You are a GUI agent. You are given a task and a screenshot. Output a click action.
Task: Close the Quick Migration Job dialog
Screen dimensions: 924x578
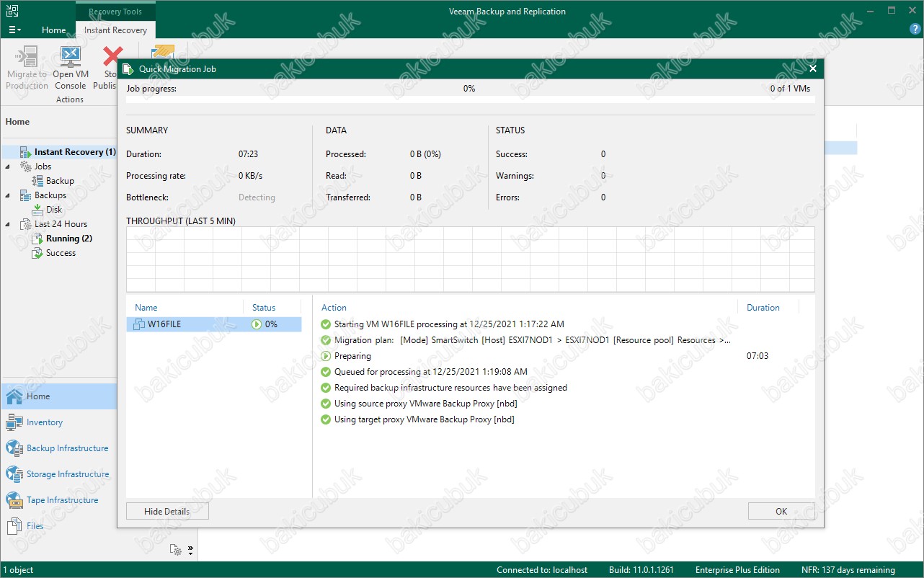813,68
